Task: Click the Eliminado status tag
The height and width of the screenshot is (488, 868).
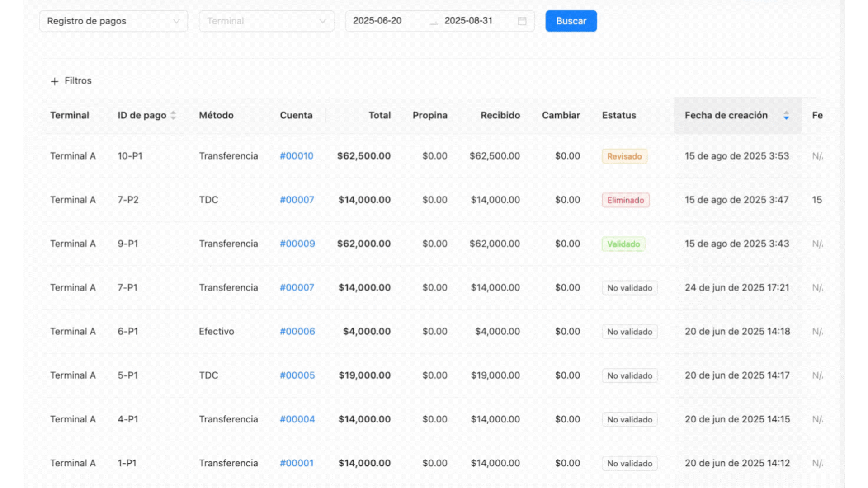Action: point(625,200)
